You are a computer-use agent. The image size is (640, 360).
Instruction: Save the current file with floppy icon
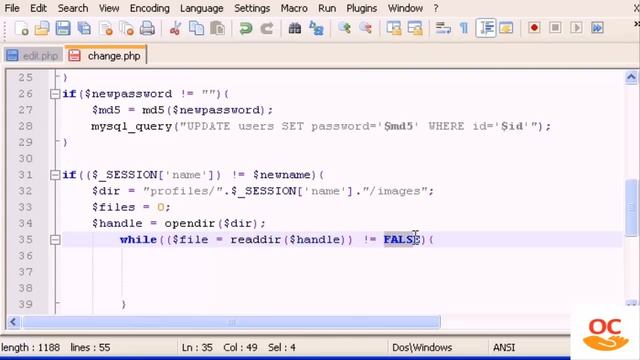(63, 28)
